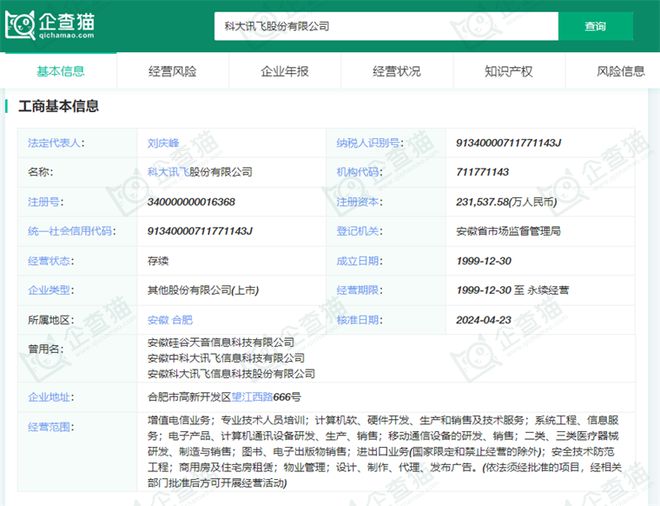
Task: Click the 望江西路 address link
Action: (252, 397)
